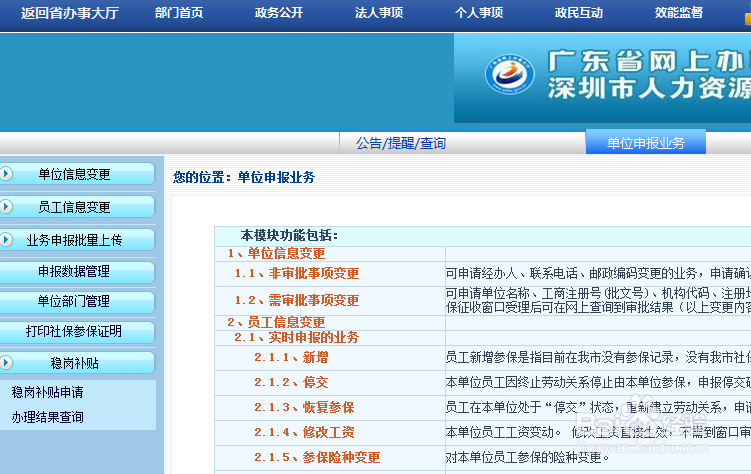The height and width of the screenshot is (474, 751).
Task: Click the 2.1.5、参保险种变更 row label
Action: click(x=317, y=457)
